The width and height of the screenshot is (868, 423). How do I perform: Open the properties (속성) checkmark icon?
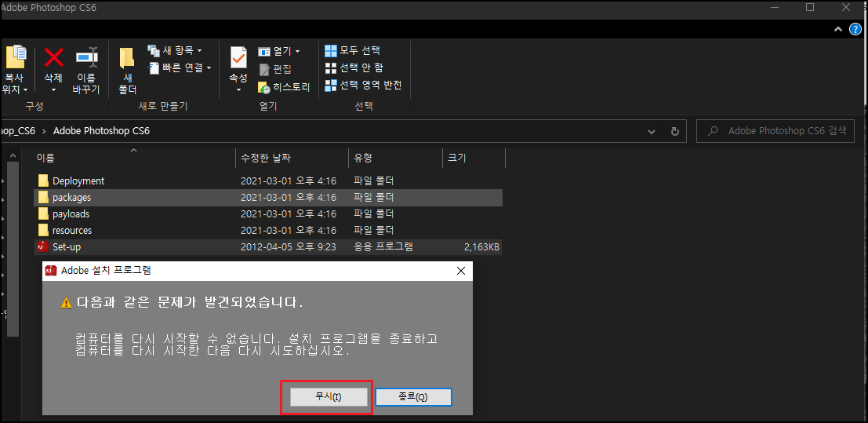(x=238, y=57)
